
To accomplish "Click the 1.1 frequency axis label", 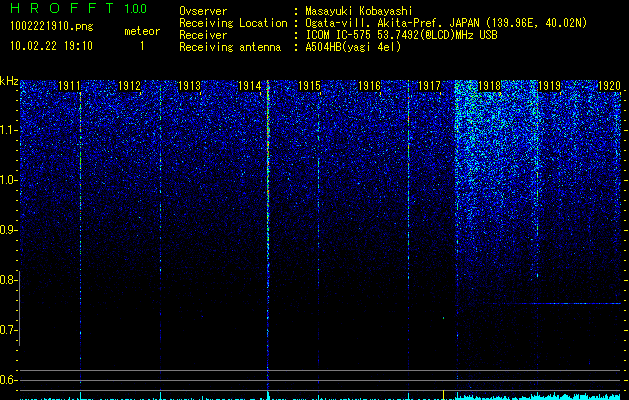I will click(x=8, y=130).
